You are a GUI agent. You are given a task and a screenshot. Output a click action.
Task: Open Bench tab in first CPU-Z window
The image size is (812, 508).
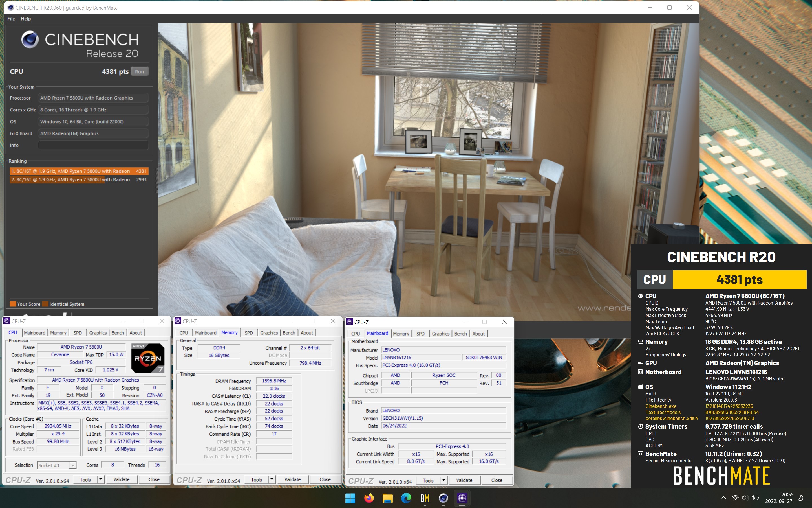[118, 333]
